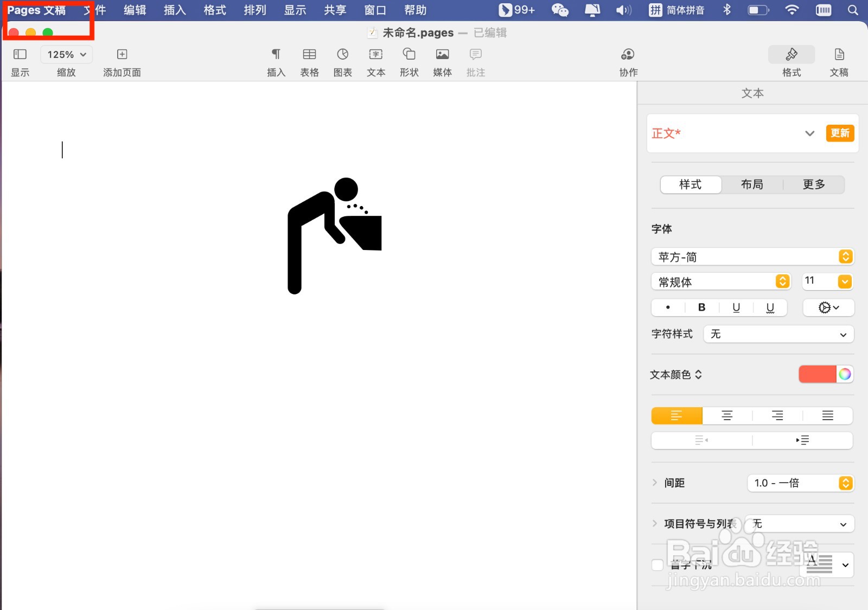This screenshot has width=868, height=610.
Task: Open the font size 11 dropdown arrow
Action: click(x=845, y=281)
